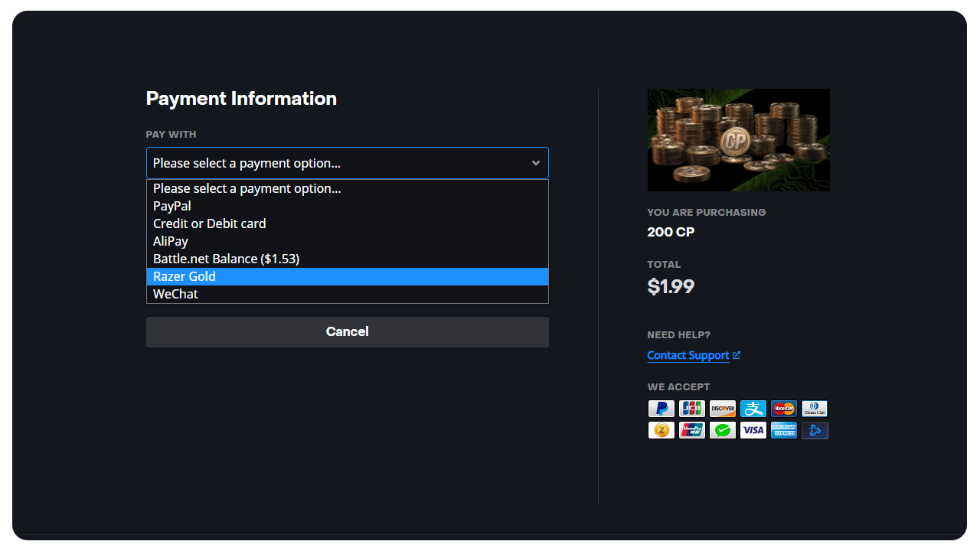Click the Battle.net Balance logo icon
The height and width of the screenshot is (551, 980).
[815, 430]
